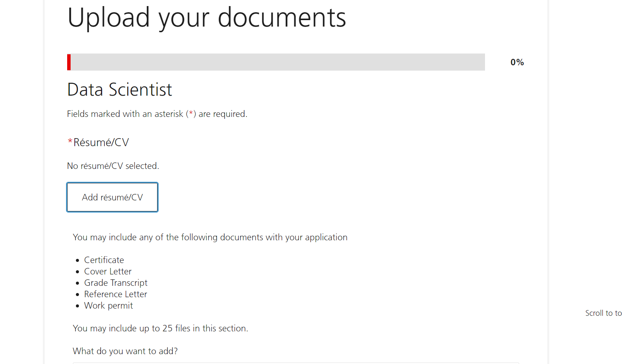The height and width of the screenshot is (364, 622).
Task: Click the red asterisk beside Résumé/CV
Action: point(70,142)
